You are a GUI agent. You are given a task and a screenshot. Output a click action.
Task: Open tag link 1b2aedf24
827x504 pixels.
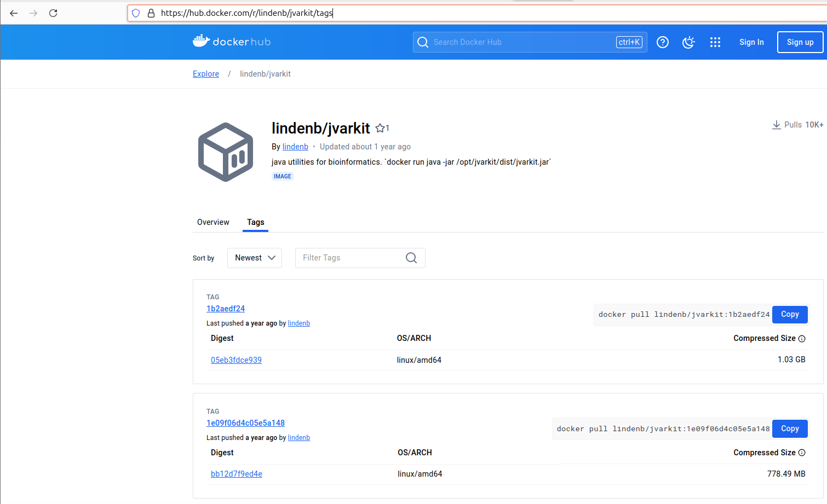[226, 309]
